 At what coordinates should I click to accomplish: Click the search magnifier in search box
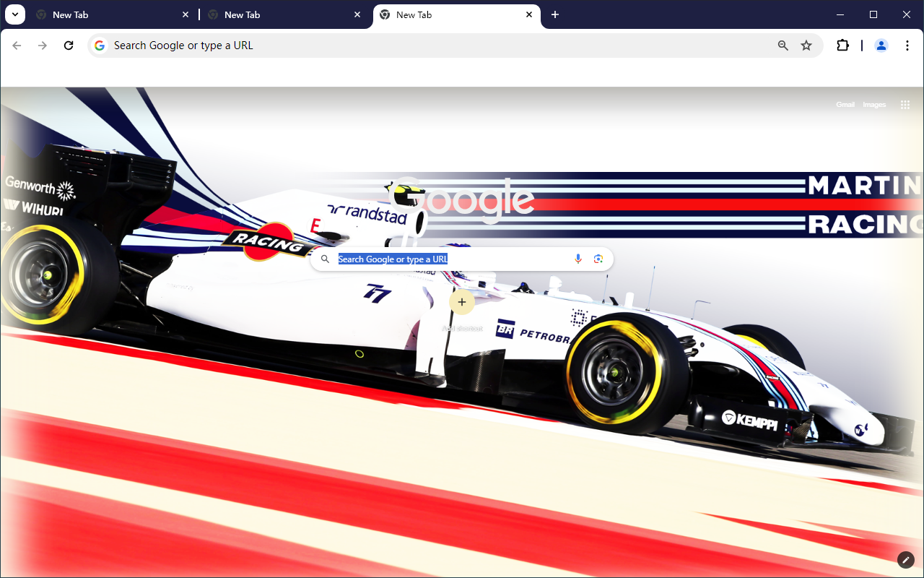[x=326, y=259]
